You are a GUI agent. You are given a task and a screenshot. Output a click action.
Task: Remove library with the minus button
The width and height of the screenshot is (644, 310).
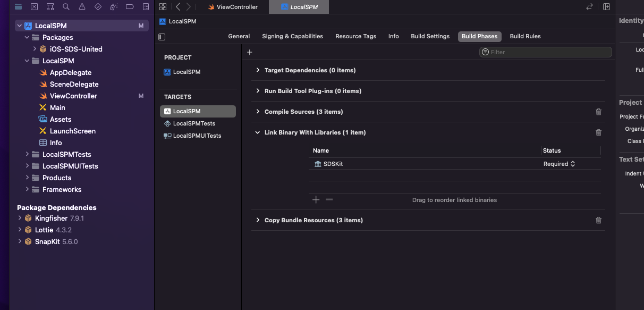pyautogui.click(x=329, y=199)
